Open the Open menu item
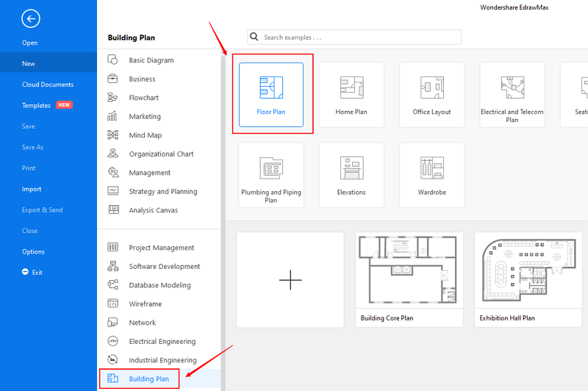This screenshot has height=391, width=588. pyautogui.click(x=29, y=43)
